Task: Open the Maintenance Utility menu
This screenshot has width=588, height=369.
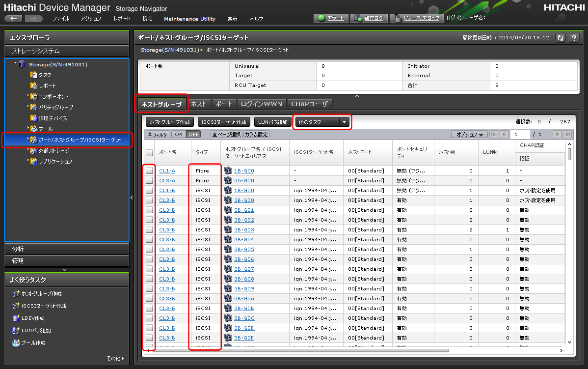Action: click(189, 19)
